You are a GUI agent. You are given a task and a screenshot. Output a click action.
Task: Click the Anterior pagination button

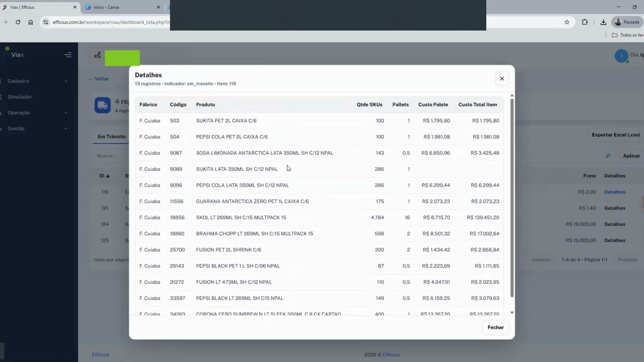click(x=542, y=260)
